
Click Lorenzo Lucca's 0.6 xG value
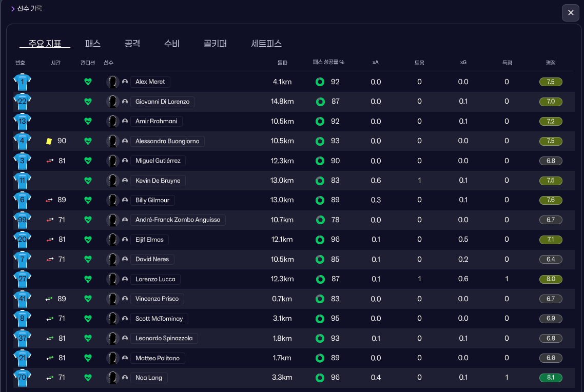pyautogui.click(x=463, y=279)
